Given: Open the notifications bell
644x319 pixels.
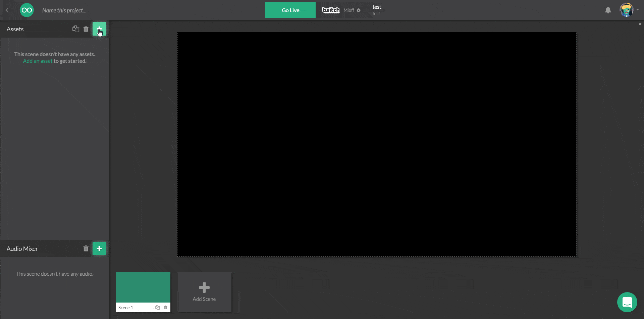Looking at the screenshot, I should pyautogui.click(x=608, y=10).
